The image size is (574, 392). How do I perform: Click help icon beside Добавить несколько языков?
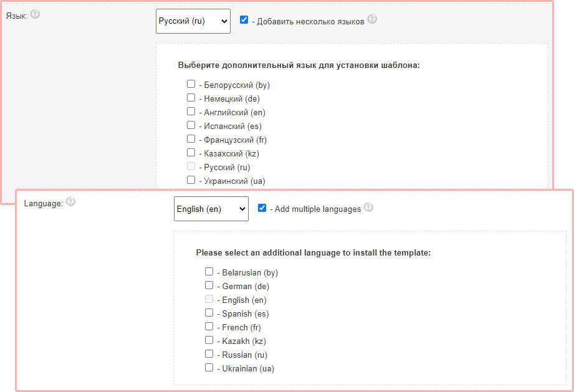click(372, 19)
